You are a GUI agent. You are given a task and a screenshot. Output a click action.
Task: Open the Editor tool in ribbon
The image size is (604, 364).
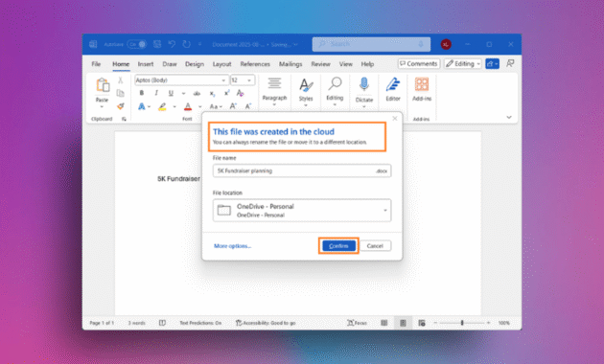[x=393, y=89]
